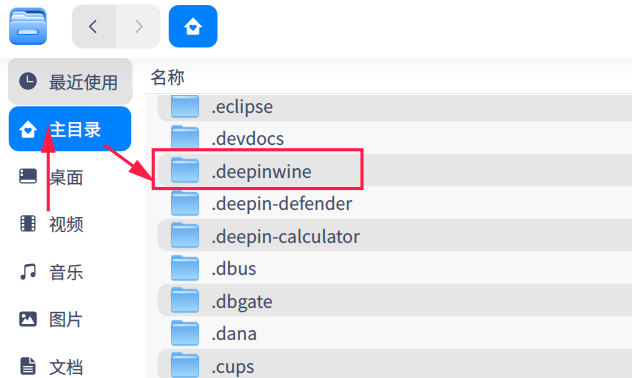The height and width of the screenshot is (378, 632).
Task: Open 文档 in the sidebar
Action: click(x=70, y=366)
